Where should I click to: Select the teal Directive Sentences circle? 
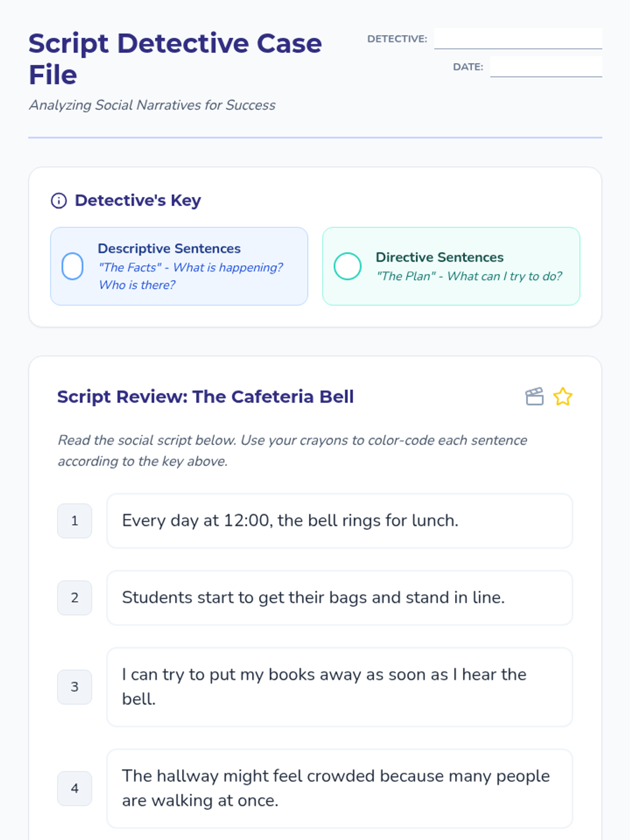tap(348, 266)
